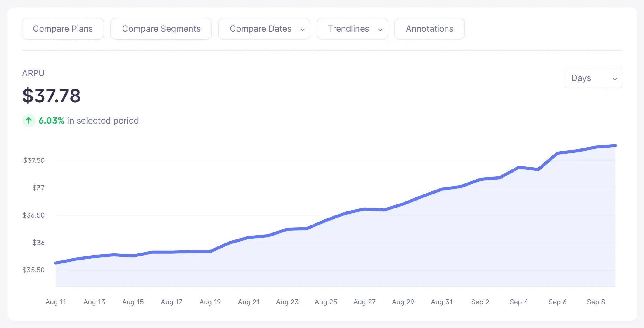The width and height of the screenshot is (644, 328).
Task: Click the Compare Plans button
Action: (x=63, y=29)
